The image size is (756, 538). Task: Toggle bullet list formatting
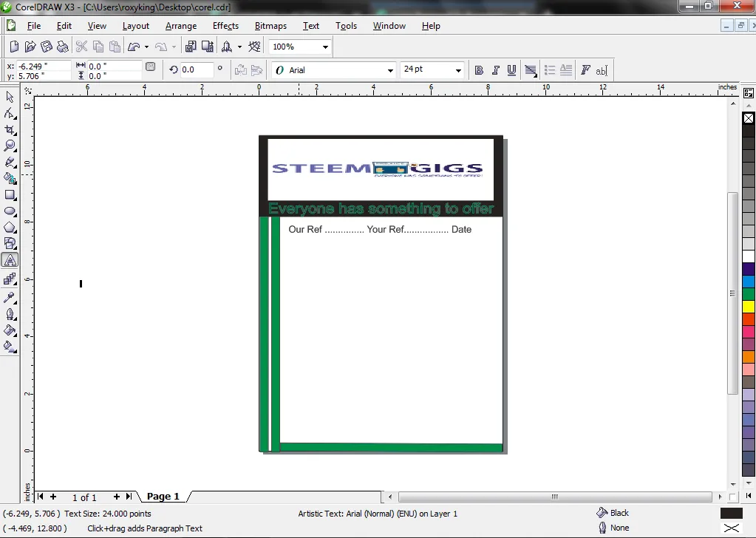pyautogui.click(x=550, y=70)
